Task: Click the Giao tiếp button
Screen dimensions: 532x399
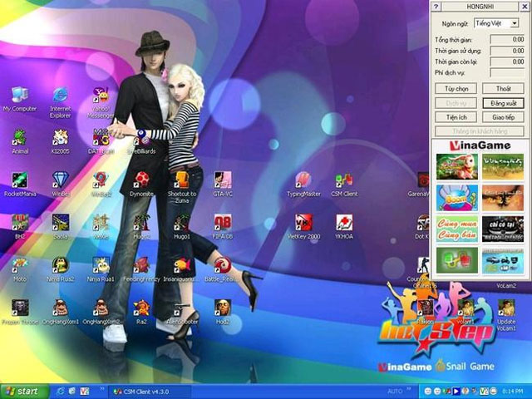Action: pos(503,117)
